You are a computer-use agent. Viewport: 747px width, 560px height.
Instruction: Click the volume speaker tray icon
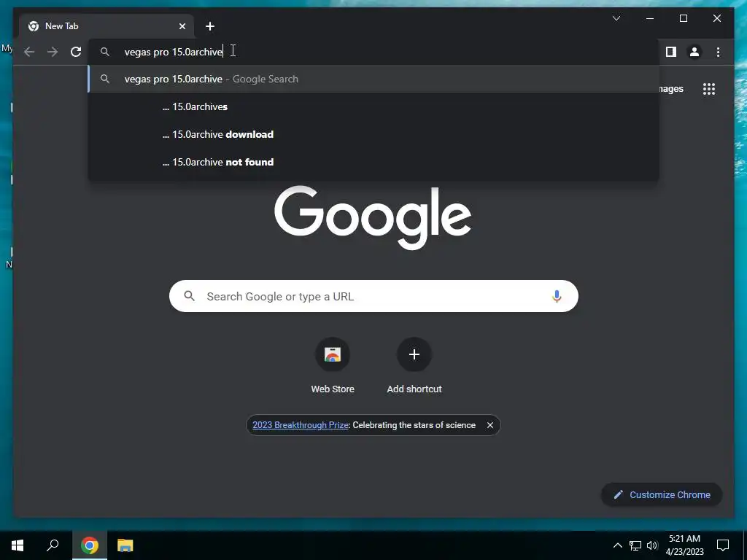click(652, 545)
